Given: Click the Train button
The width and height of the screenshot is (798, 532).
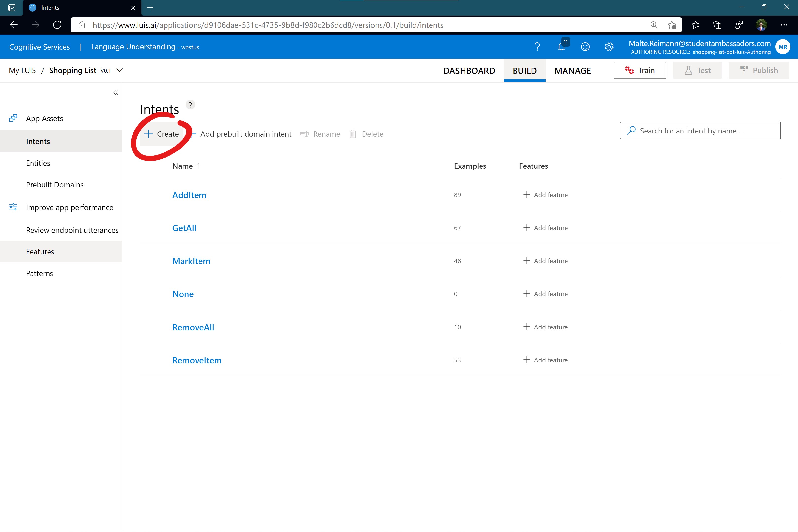Looking at the screenshot, I should (x=640, y=70).
